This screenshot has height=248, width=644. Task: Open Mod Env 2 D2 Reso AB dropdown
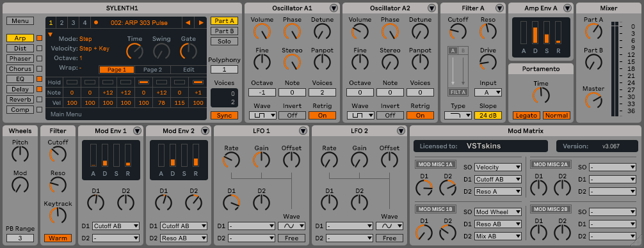coord(184,238)
